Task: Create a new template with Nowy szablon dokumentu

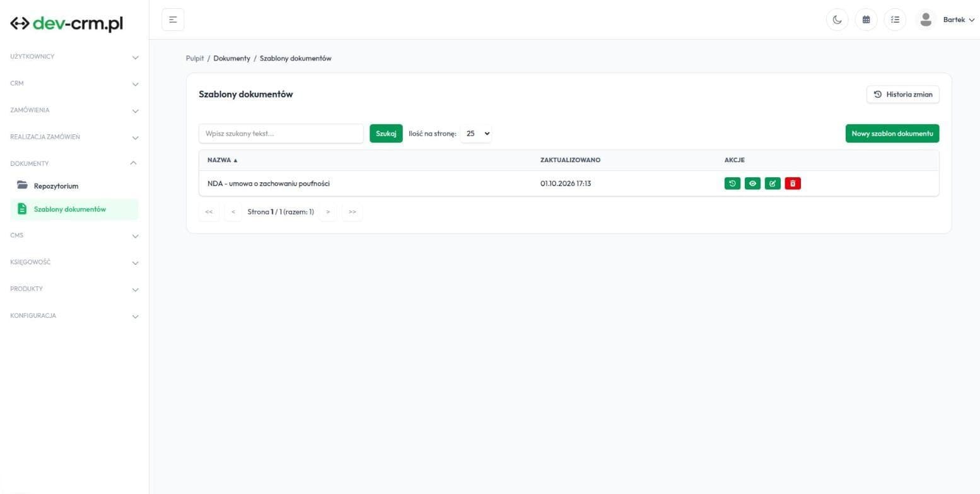Action: (892, 134)
